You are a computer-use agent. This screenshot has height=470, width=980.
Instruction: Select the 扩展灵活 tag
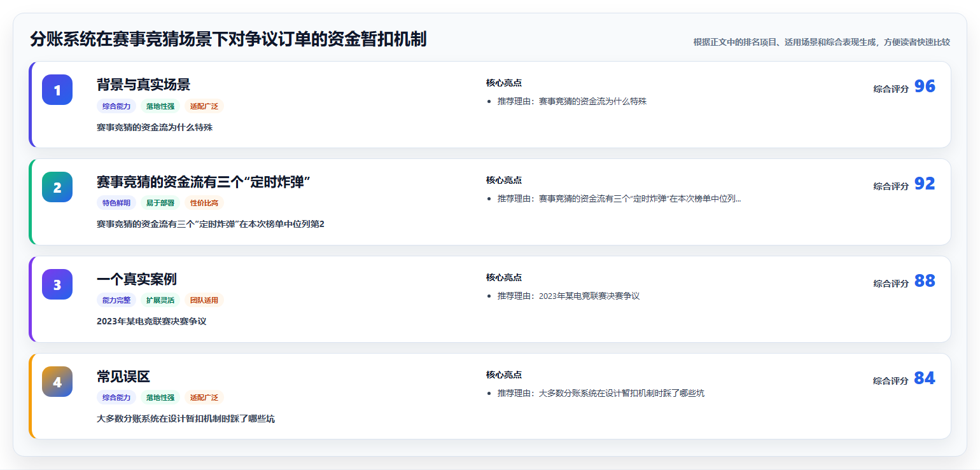(x=160, y=300)
